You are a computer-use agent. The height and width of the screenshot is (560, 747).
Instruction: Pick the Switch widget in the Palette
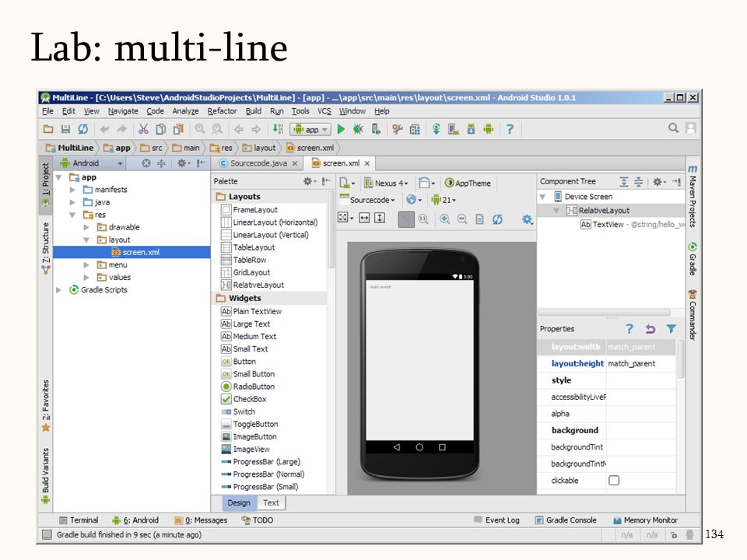pyautogui.click(x=238, y=411)
